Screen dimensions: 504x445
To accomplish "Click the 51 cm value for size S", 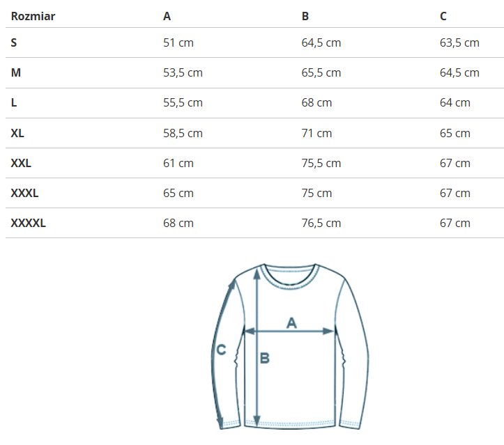I will 178,42.
